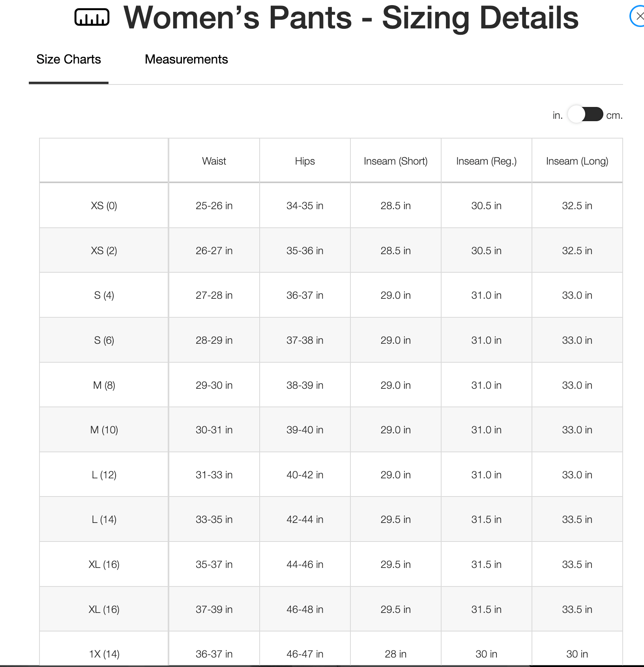Click the Hips column header
Image resolution: width=644 pixels, height=667 pixels.
click(x=304, y=161)
